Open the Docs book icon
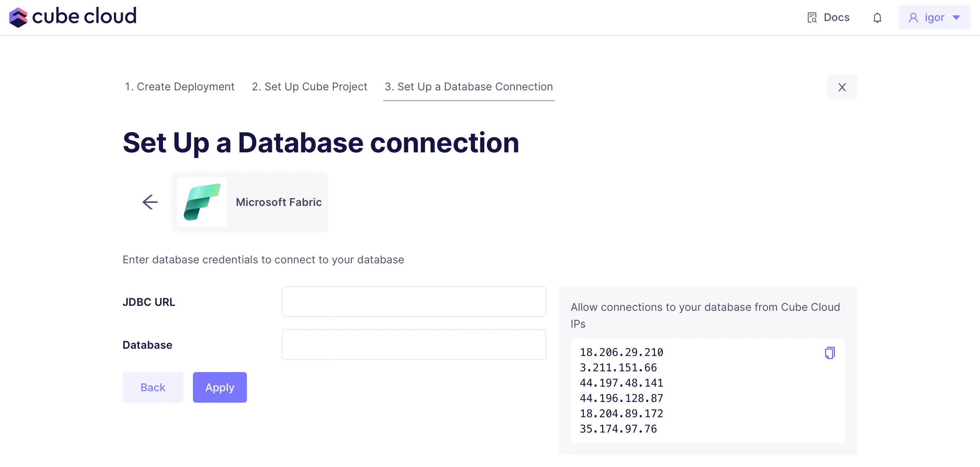The height and width of the screenshot is (467, 980). point(812,18)
